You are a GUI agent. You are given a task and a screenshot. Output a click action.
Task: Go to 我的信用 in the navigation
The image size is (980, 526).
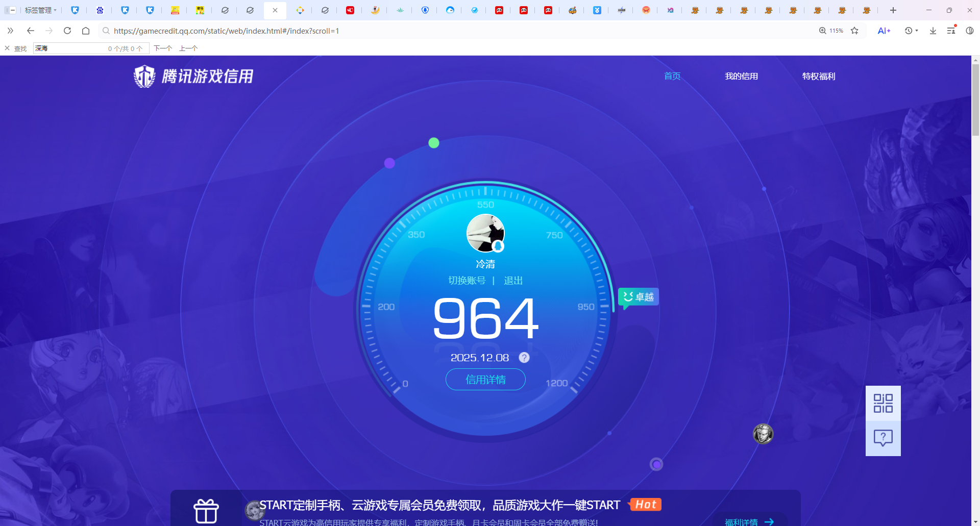coord(742,76)
